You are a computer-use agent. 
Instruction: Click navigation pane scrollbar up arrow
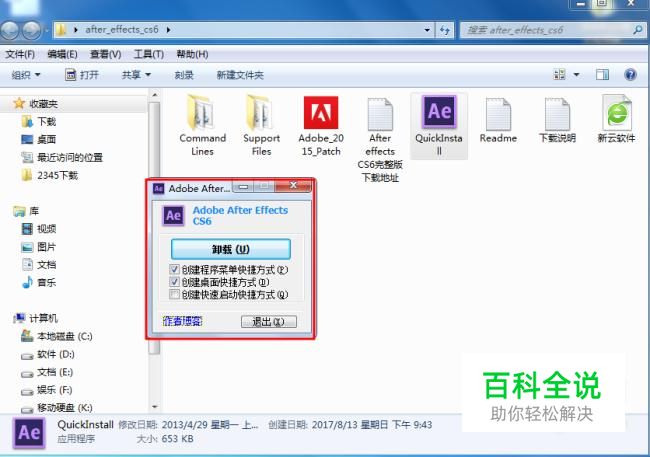click(x=154, y=95)
